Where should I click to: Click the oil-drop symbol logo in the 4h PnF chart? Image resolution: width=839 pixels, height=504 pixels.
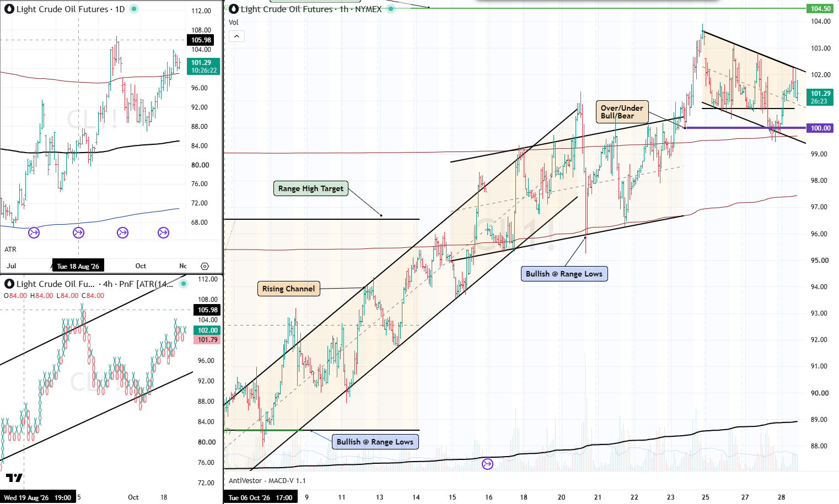tap(9, 284)
